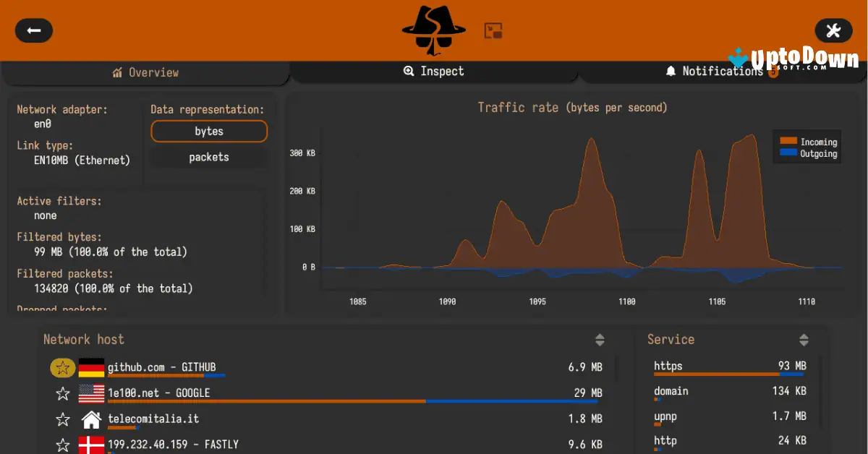Click the notifications bell icon
Viewport: 868px width, 454px height.
[673, 70]
